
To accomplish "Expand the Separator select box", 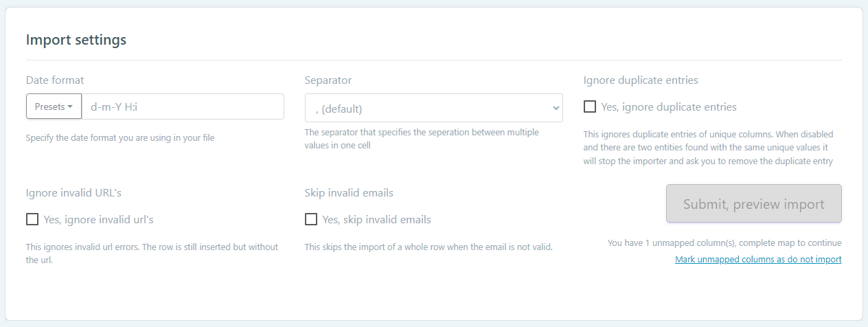I will point(433,108).
